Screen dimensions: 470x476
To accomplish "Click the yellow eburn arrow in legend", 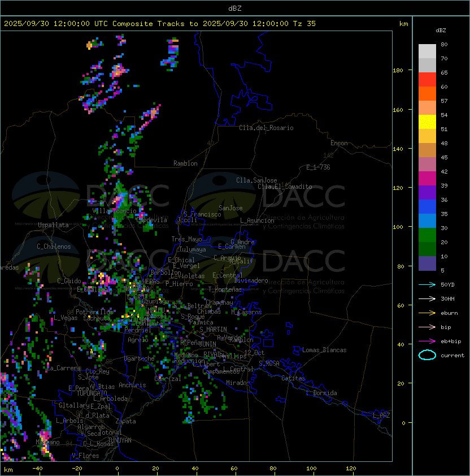I will pyautogui.click(x=427, y=313).
